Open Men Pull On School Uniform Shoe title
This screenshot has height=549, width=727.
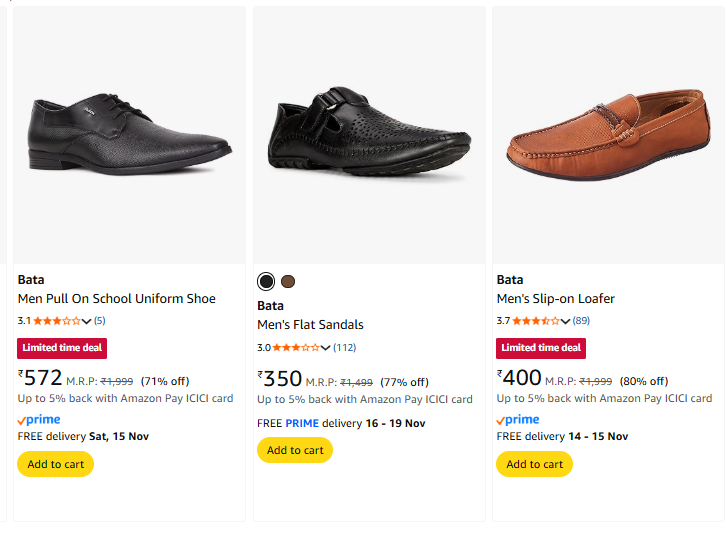pos(117,299)
